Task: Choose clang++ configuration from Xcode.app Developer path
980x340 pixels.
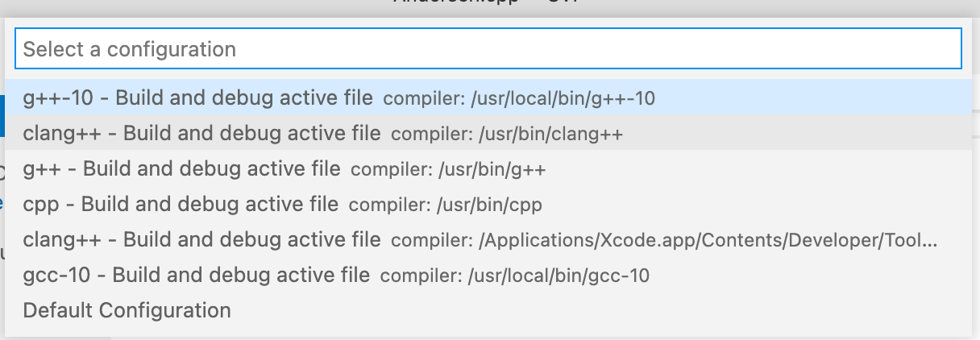Action: tap(488, 240)
